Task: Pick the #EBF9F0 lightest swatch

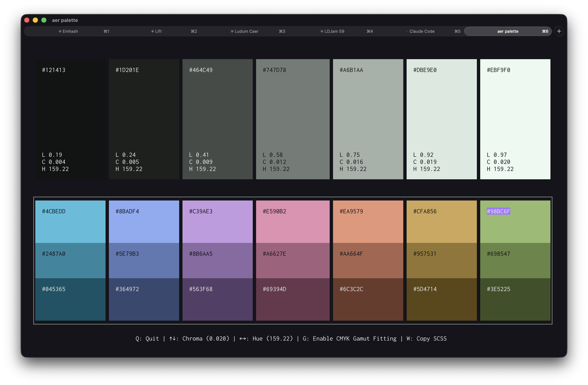Action: point(515,119)
